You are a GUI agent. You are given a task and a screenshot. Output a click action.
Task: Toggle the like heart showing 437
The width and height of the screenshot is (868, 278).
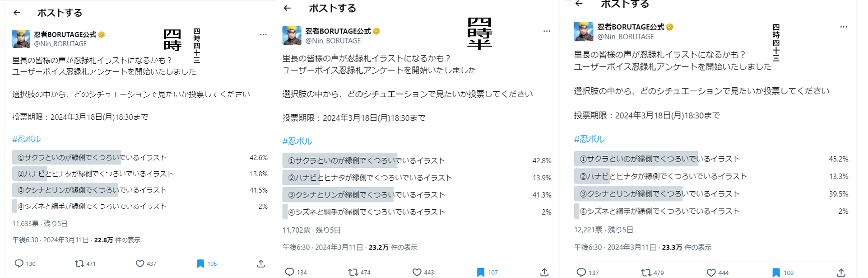(x=140, y=264)
